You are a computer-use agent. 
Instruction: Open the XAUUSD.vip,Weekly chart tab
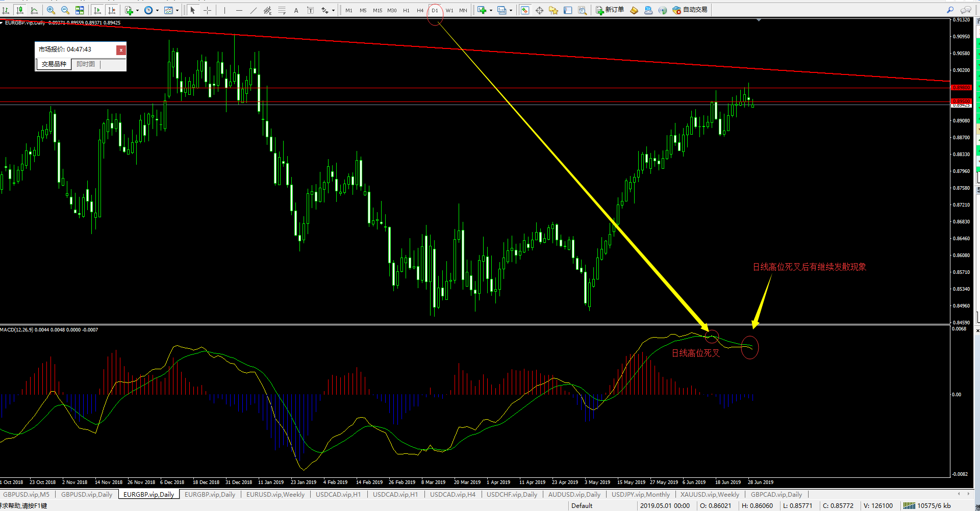710,494
